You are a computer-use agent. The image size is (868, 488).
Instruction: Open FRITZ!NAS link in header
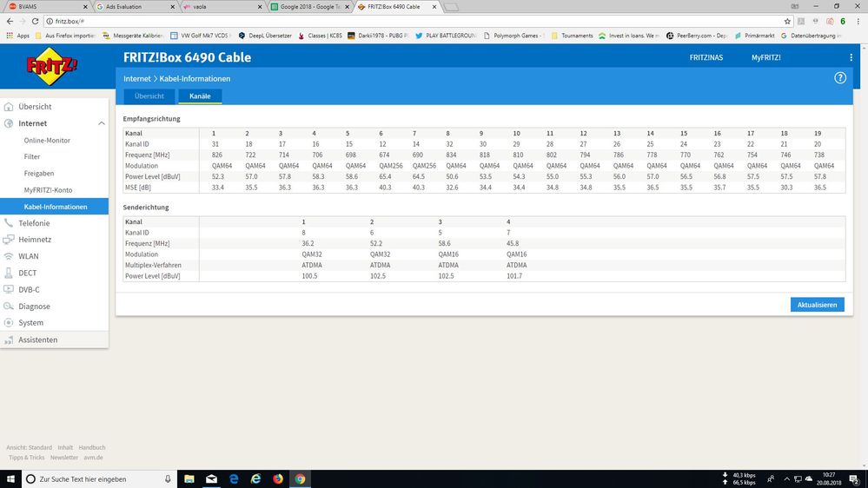pyautogui.click(x=706, y=57)
